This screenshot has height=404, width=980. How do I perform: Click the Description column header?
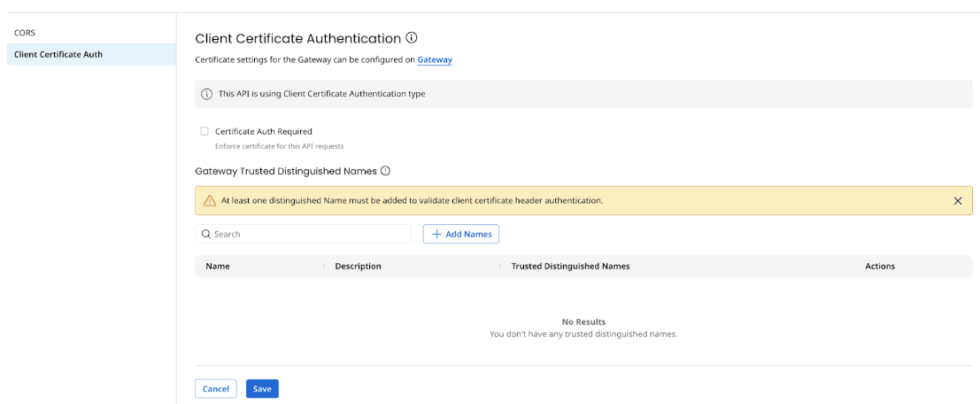click(x=358, y=266)
